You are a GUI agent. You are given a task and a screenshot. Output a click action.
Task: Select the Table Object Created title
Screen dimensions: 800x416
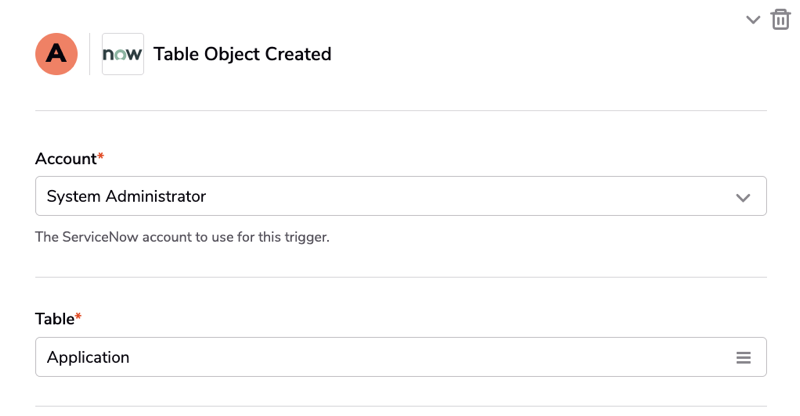point(242,54)
